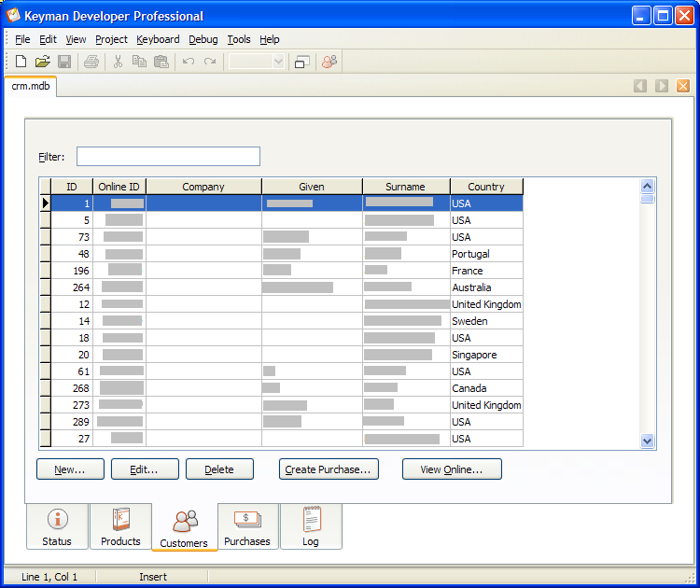Screen dimensions: 700x588
Task: Focus the Filter input field
Action: [168, 156]
